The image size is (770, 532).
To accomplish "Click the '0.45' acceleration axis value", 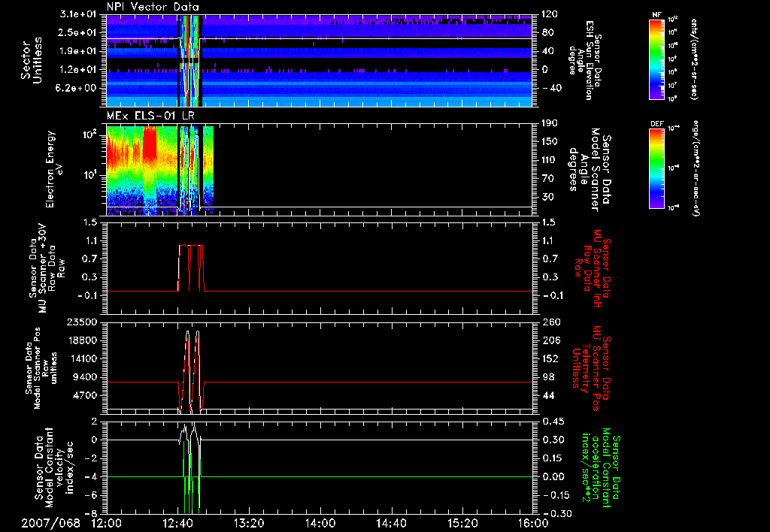I will (553, 422).
